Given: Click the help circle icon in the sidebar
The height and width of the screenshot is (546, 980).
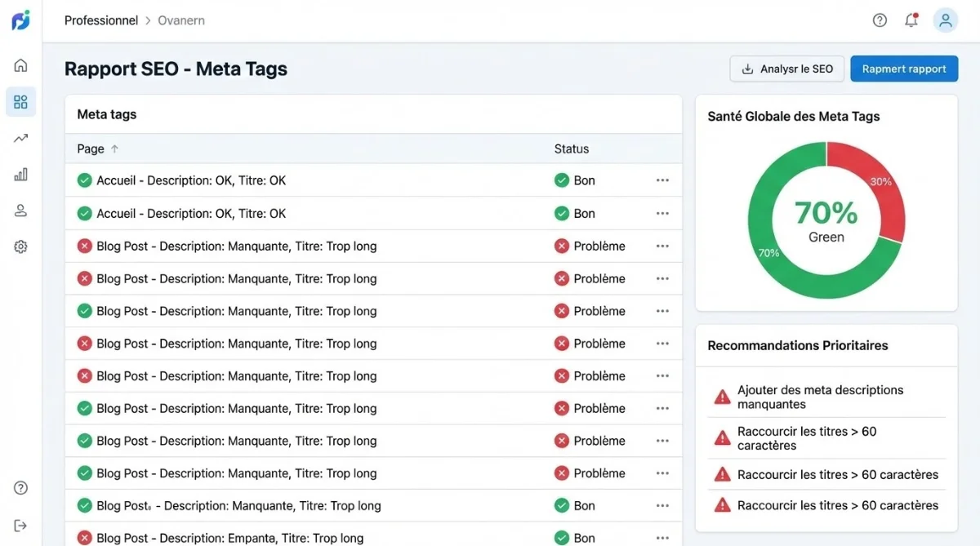Looking at the screenshot, I should point(20,488).
